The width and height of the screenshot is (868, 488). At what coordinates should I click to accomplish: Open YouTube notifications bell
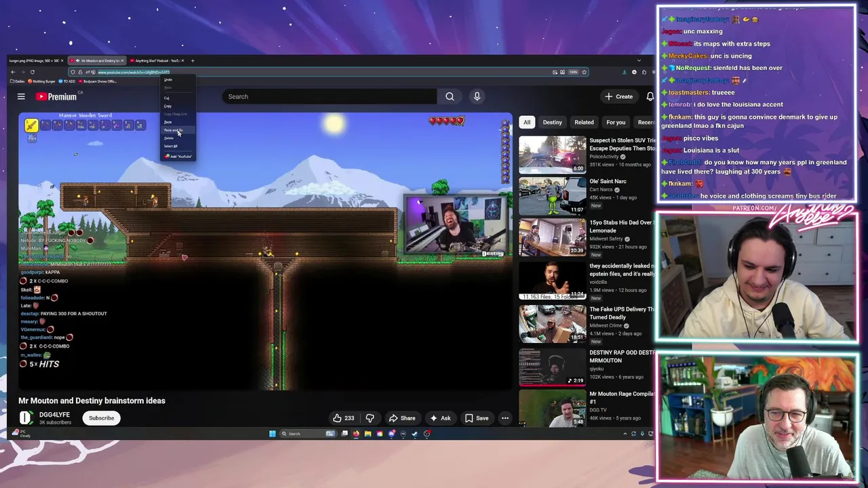pyautogui.click(x=650, y=96)
